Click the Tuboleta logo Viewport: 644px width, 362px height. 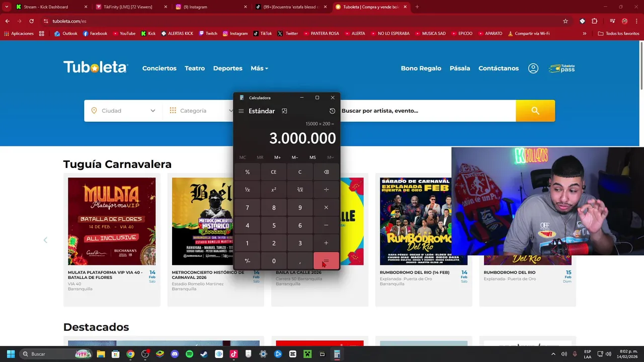coord(96,67)
